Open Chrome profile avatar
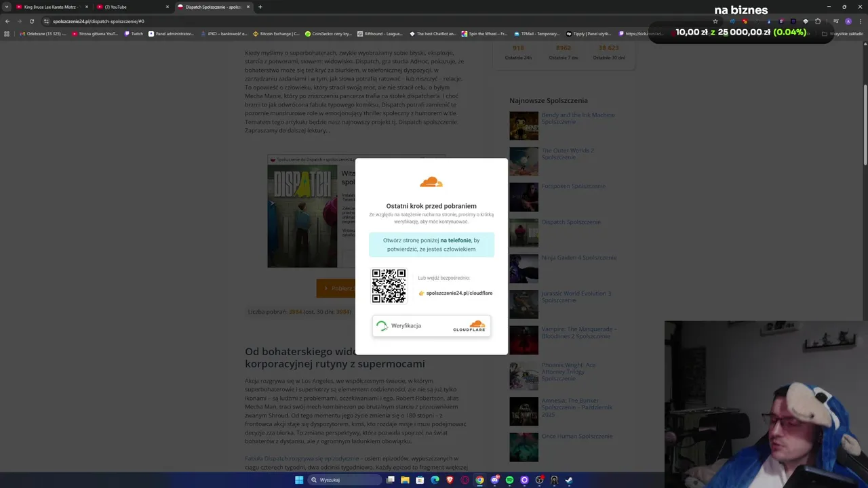 (x=848, y=21)
